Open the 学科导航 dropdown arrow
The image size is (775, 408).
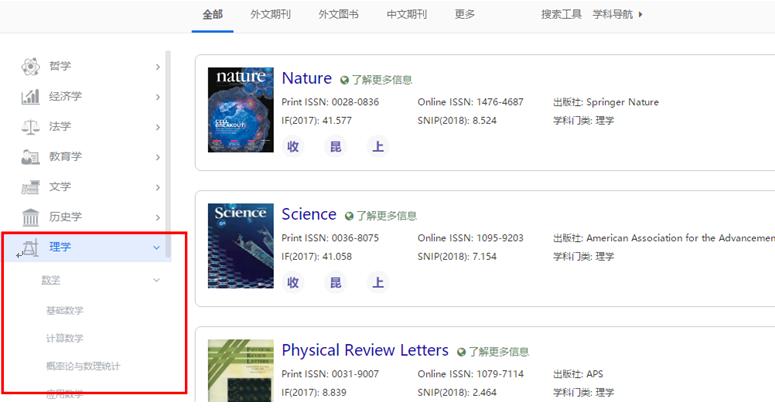pos(641,14)
